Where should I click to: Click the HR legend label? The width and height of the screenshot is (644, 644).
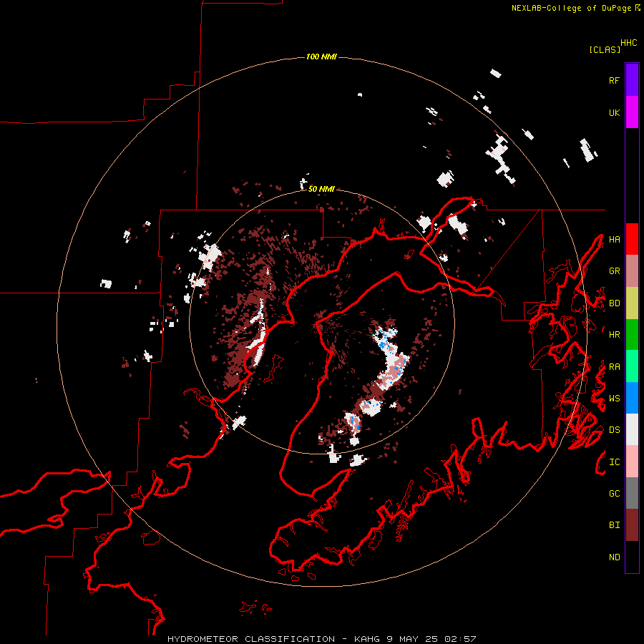614,335
